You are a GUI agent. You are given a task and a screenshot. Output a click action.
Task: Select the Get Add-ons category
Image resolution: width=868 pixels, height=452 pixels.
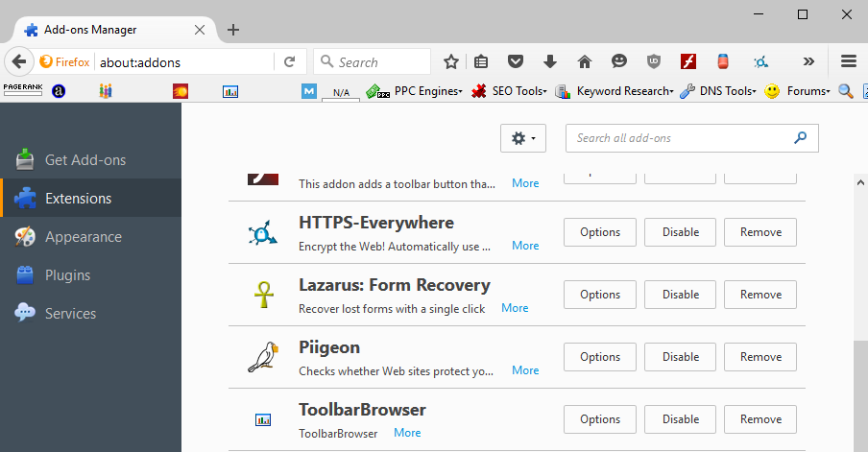pos(91,160)
